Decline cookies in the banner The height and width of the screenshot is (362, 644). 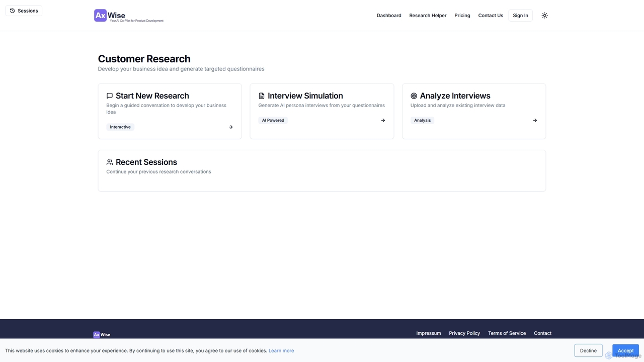point(588,350)
